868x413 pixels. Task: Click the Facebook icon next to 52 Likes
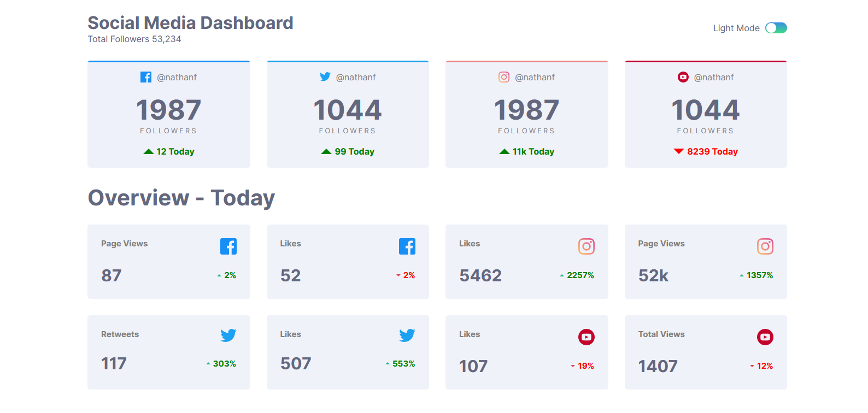coord(407,246)
